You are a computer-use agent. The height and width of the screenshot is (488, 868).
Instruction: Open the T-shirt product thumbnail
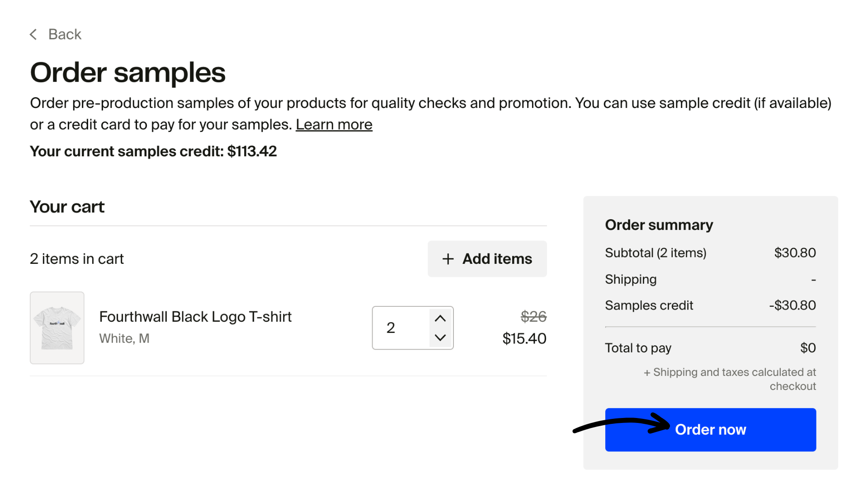[x=57, y=328]
